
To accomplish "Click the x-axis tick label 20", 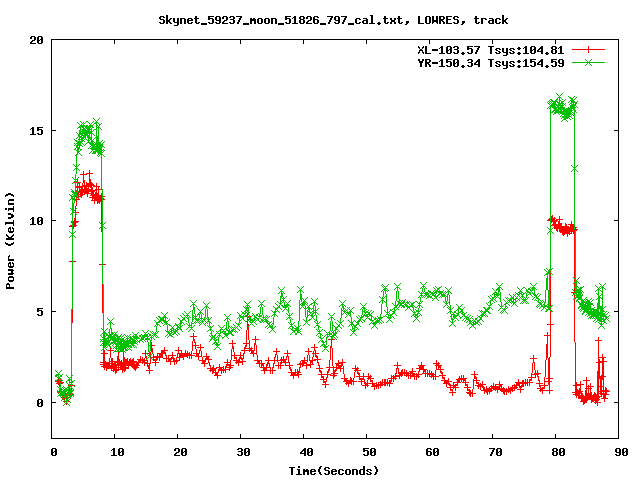I will (x=180, y=452).
